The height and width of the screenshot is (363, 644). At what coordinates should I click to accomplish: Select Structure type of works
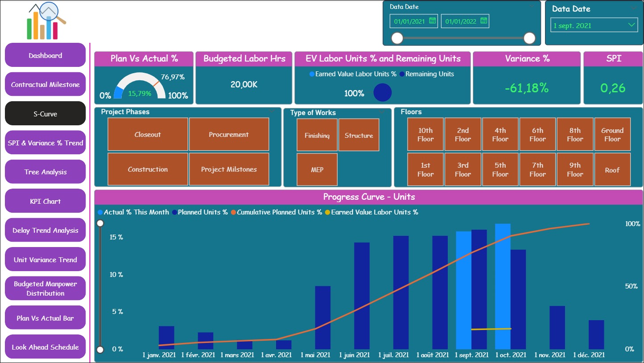pos(359,135)
